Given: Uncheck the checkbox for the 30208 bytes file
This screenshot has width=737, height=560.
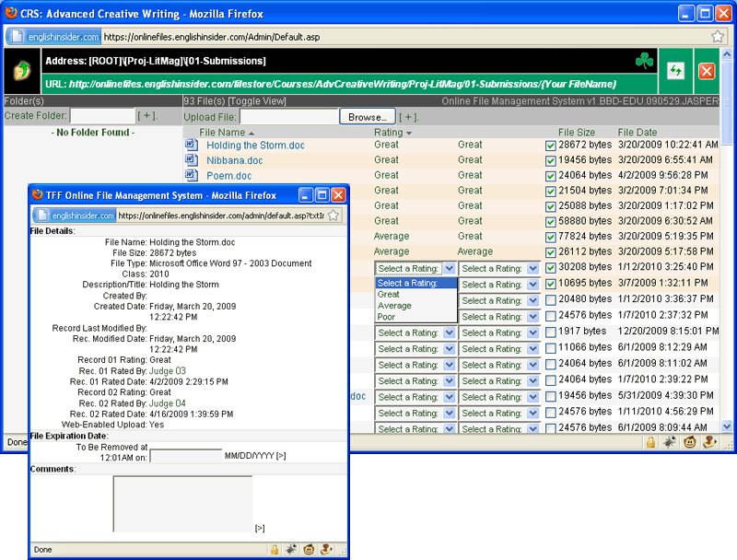Looking at the screenshot, I should pyautogui.click(x=550, y=268).
